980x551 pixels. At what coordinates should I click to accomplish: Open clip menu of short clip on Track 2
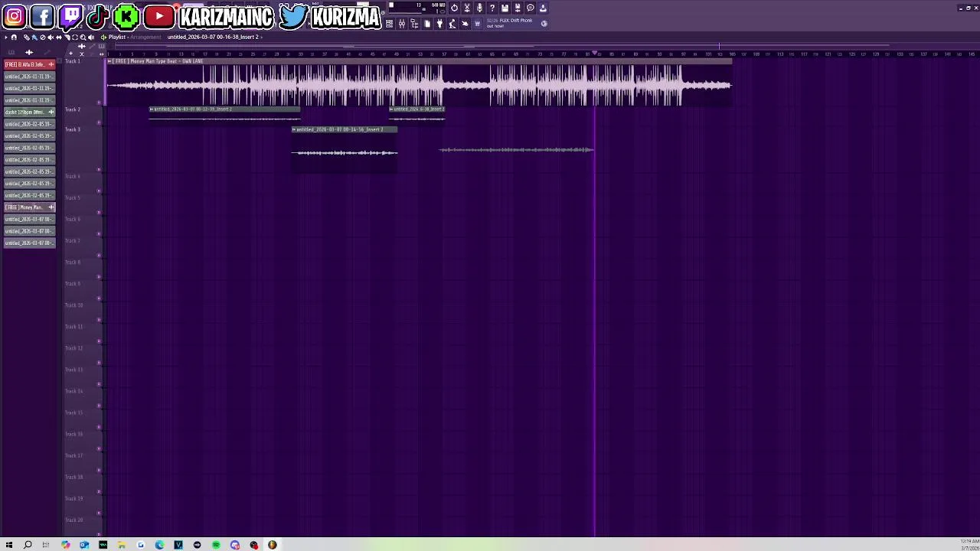point(391,109)
